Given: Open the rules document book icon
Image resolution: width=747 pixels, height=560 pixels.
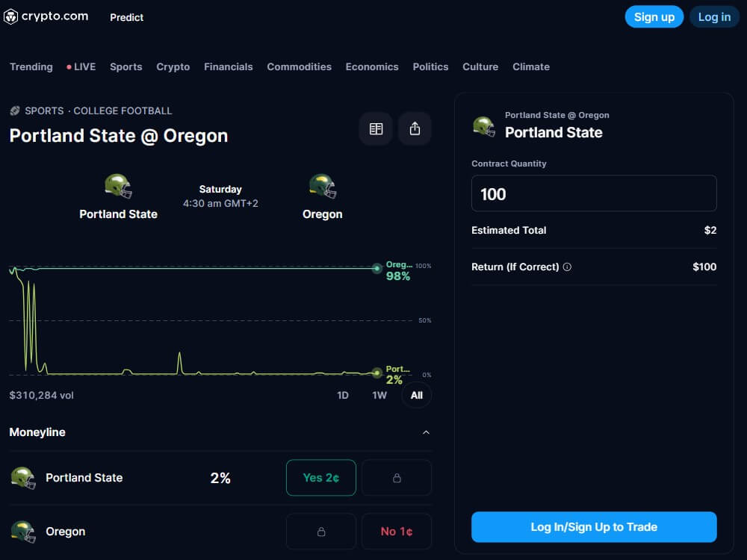Looking at the screenshot, I should pos(376,128).
